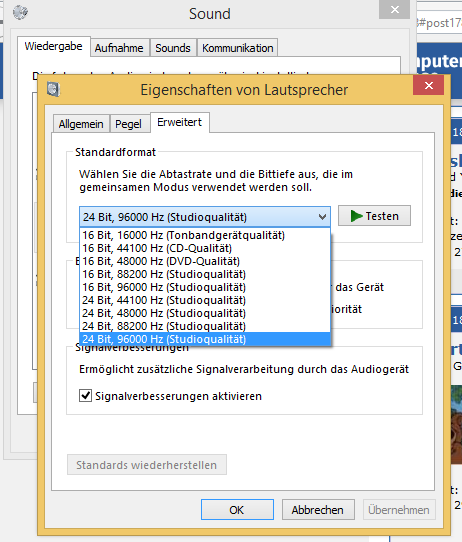The height and width of the screenshot is (542, 462).
Task: Select 16 Bit, 44100 Hz (CD-Qualität)
Action: pyautogui.click(x=205, y=248)
